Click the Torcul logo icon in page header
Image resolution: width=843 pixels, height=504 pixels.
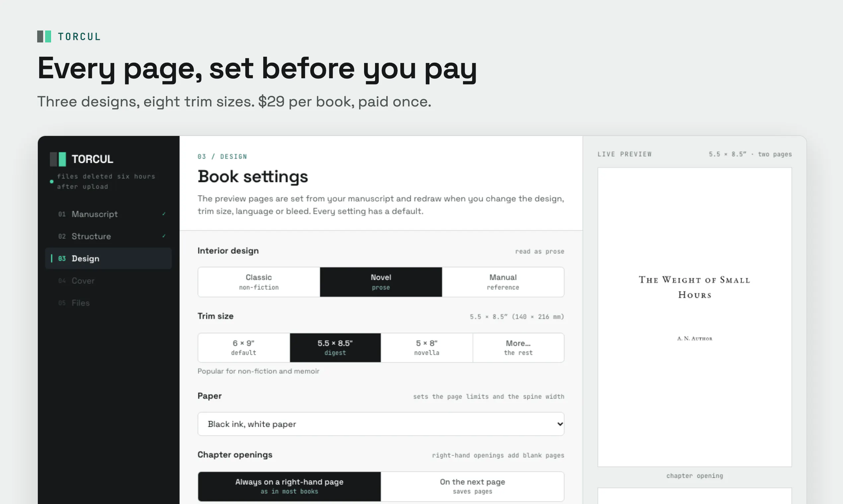44,36
